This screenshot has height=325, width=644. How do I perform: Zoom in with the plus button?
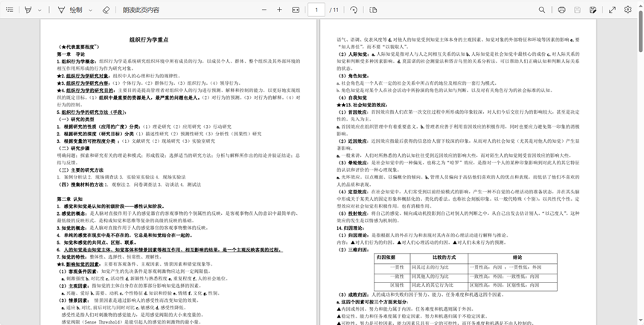[x=280, y=10]
